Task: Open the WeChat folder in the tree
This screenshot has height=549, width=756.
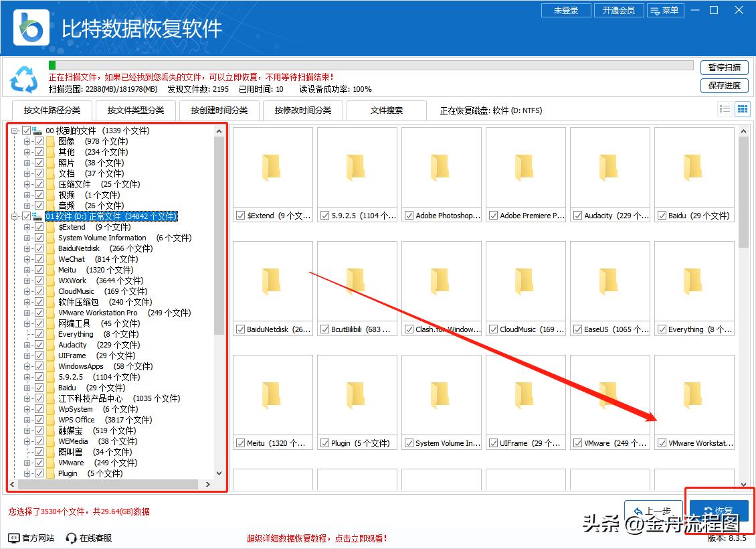Action: pyautogui.click(x=72, y=259)
